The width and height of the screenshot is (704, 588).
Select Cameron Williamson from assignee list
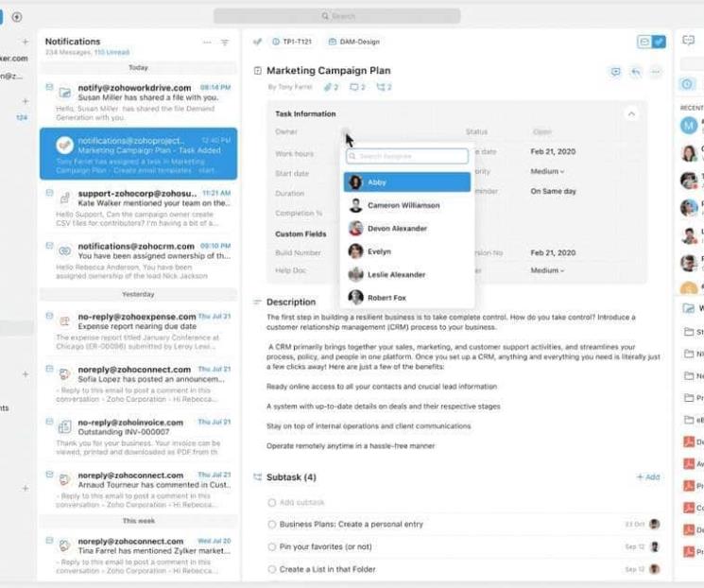point(407,205)
